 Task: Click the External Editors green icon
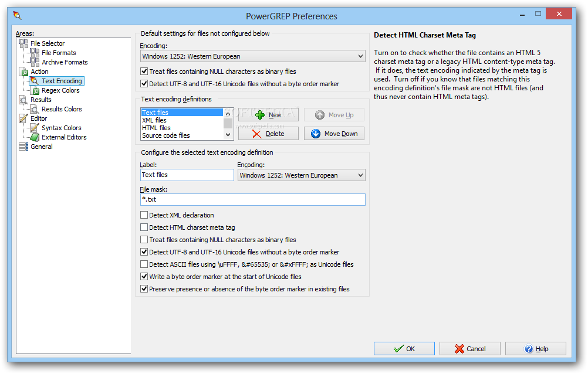point(35,137)
